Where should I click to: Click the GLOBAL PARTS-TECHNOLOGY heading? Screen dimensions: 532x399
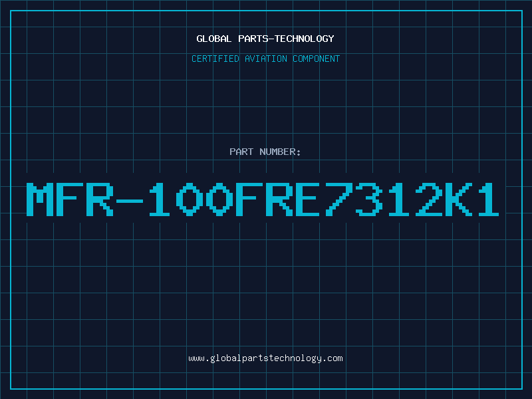(265, 39)
